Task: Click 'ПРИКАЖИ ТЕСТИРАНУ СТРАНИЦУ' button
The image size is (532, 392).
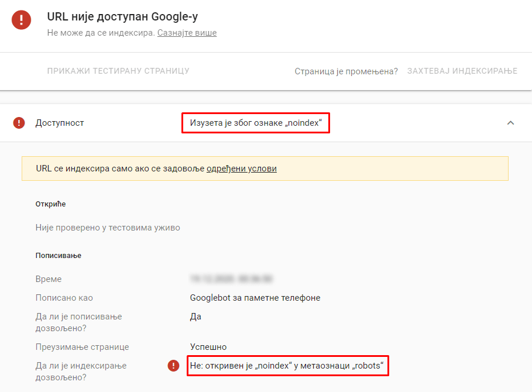Action: [x=118, y=71]
